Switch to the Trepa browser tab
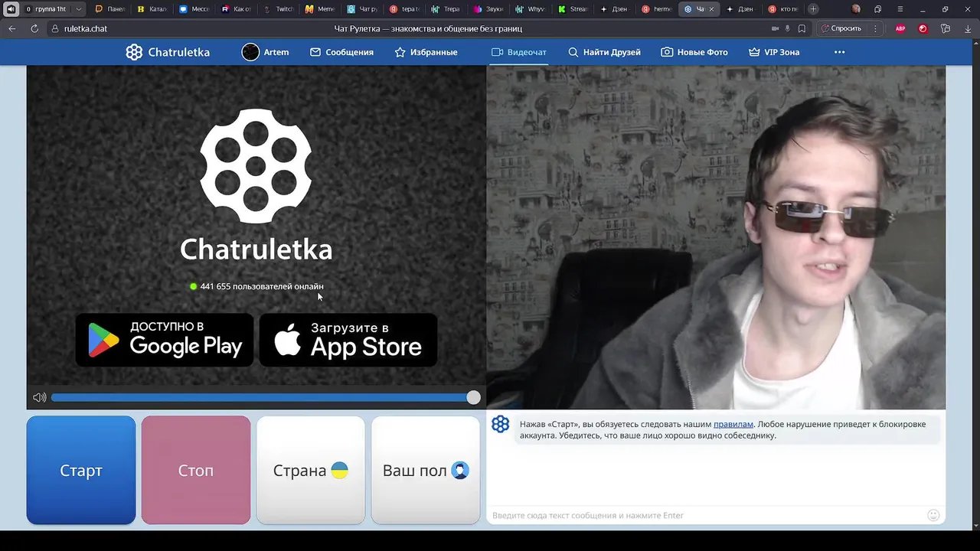This screenshot has width=980, height=551. point(445,9)
